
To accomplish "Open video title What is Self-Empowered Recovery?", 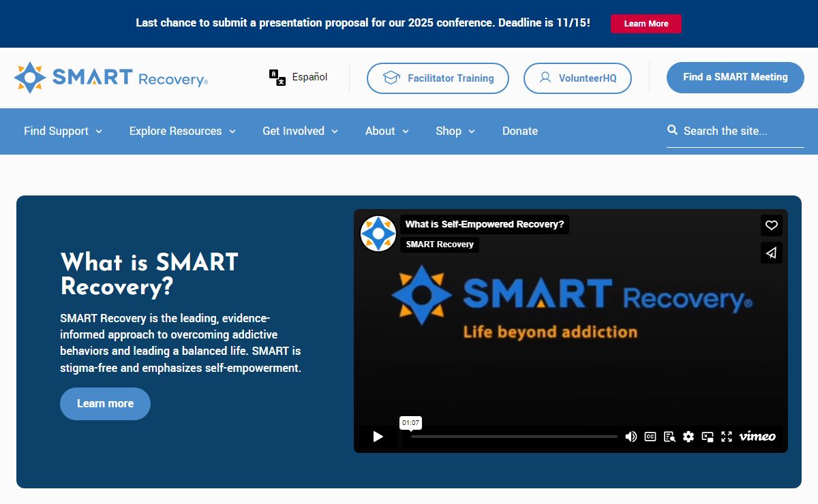I will 485,224.
